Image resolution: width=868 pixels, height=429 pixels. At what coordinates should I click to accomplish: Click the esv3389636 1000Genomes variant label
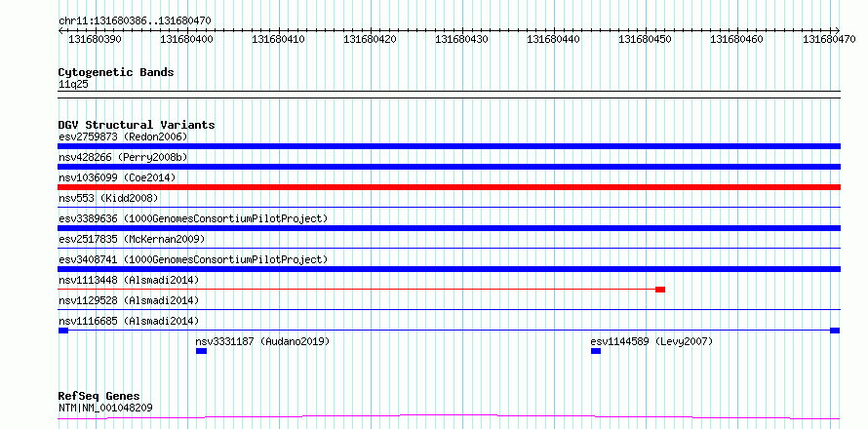click(193, 218)
